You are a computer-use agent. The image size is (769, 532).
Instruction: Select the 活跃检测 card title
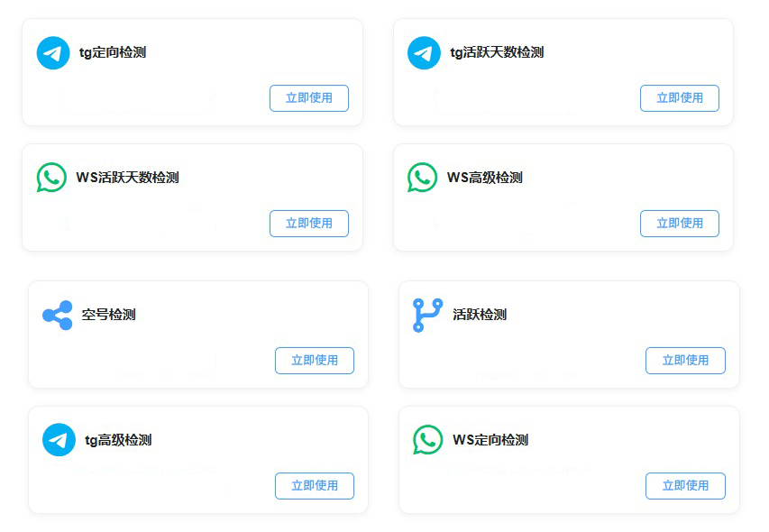pos(479,315)
